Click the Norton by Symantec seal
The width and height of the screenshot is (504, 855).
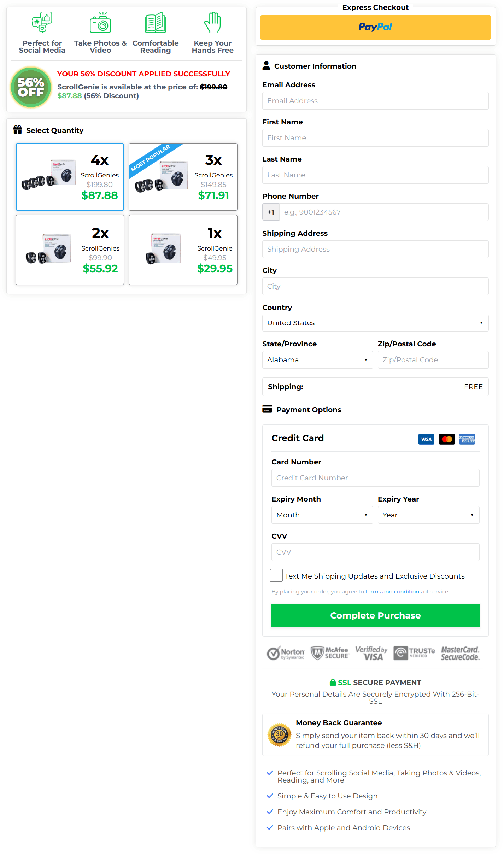point(286,652)
